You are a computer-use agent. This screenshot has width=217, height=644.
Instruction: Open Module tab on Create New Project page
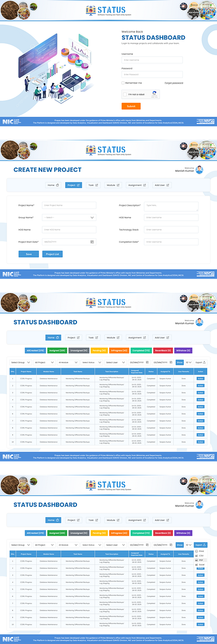[113, 185]
